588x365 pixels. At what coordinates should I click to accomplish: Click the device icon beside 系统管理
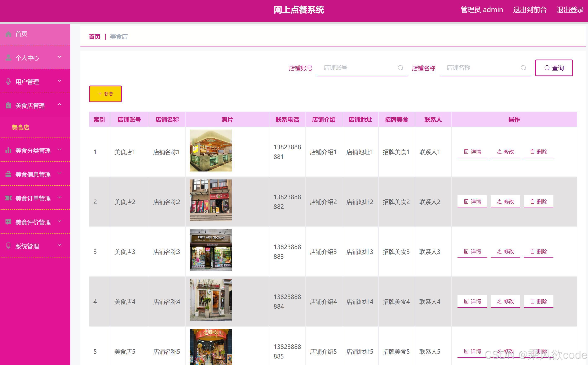pyautogui.click(x=8, y=246)
